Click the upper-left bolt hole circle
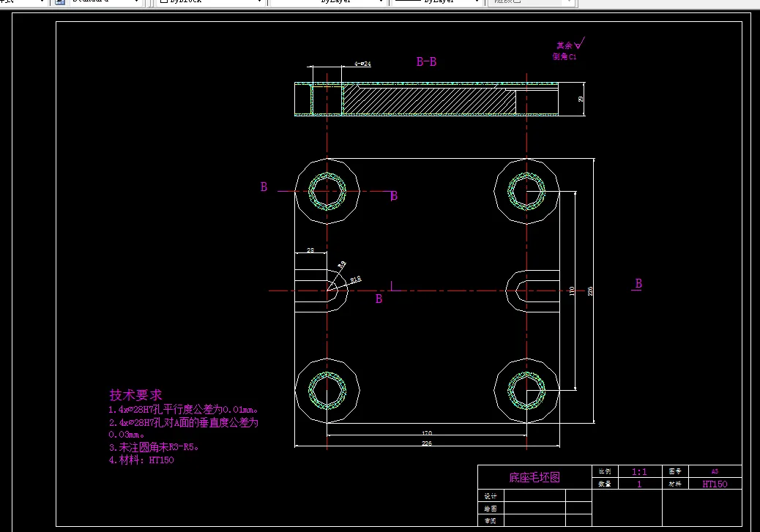This screenshot has width=760, height=532. tap(327, 191)
